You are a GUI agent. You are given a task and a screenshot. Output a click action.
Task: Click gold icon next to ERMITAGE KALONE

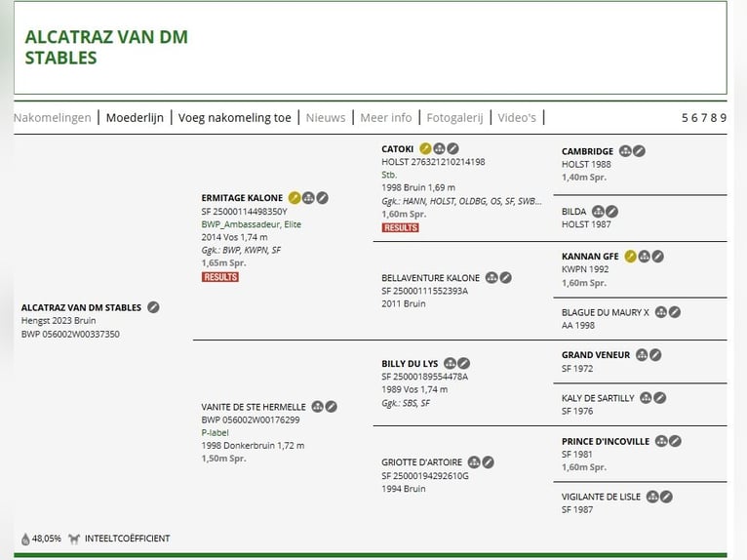295,198
